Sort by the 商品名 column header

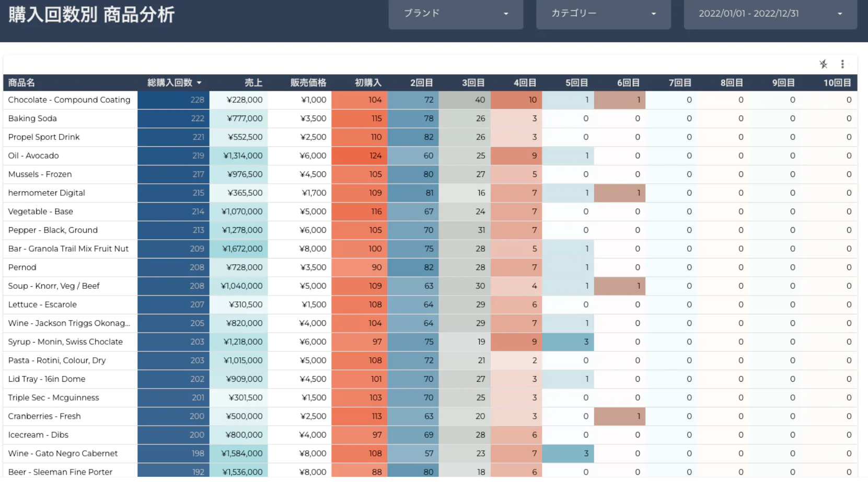(x=22, y=83)
